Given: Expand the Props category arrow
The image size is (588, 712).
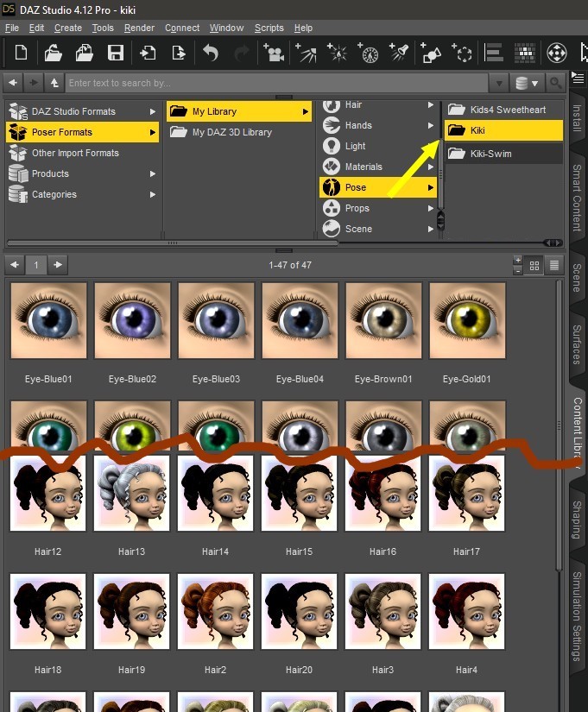Looking at the screenshot, I should (430, 209).
